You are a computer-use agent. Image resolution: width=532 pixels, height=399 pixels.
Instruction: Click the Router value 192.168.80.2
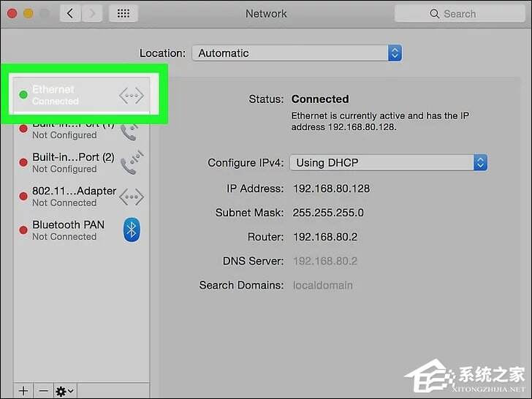[x=325, y=237]
